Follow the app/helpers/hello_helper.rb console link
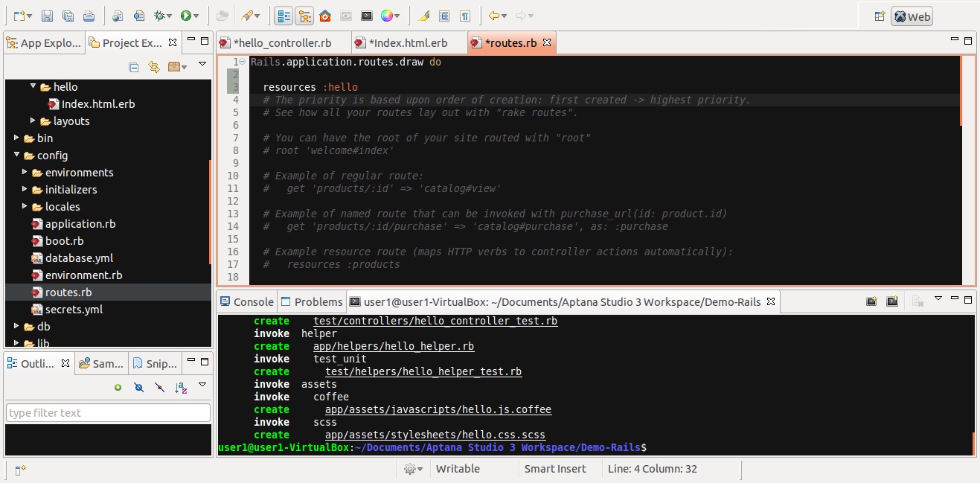The image size is (980, 483). [x=394, y=346]
